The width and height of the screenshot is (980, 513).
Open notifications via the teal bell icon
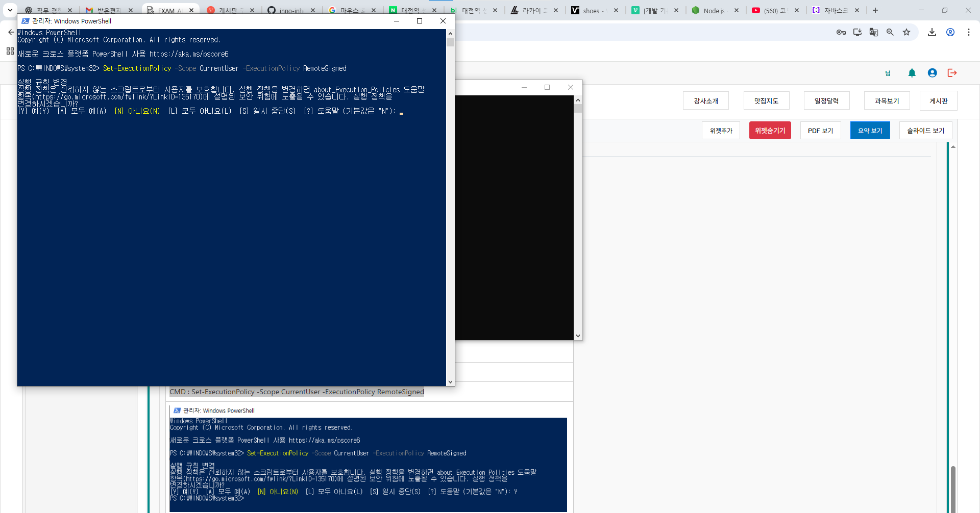pyautogui.click(x=912, y=73)
